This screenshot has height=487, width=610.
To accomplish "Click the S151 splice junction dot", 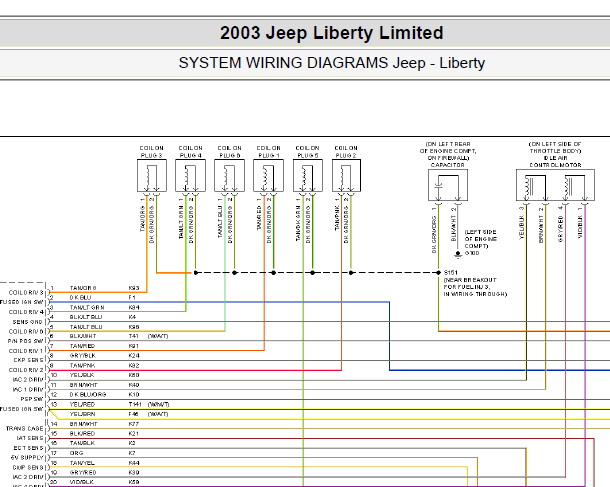I will click(438, 273).
